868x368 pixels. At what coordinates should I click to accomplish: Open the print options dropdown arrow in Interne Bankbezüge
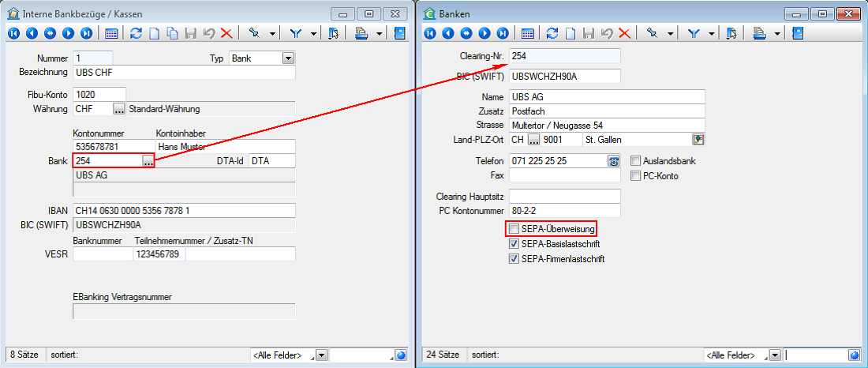[x=380, y=33]
